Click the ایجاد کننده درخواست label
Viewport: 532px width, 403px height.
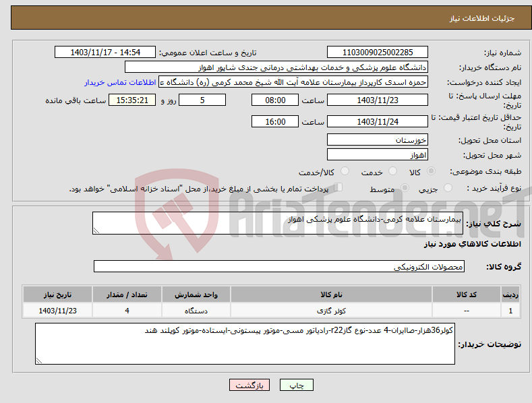pos(484,82)
